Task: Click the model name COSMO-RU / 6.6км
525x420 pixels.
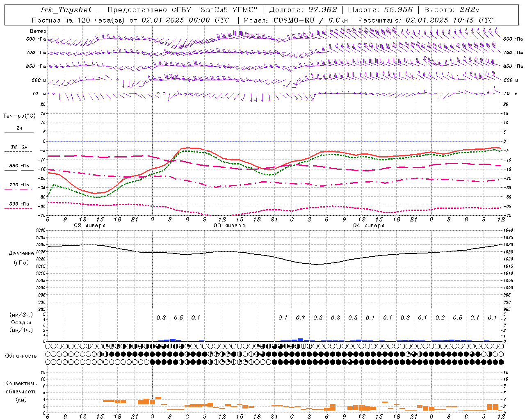Action: [x=310, y=20]
